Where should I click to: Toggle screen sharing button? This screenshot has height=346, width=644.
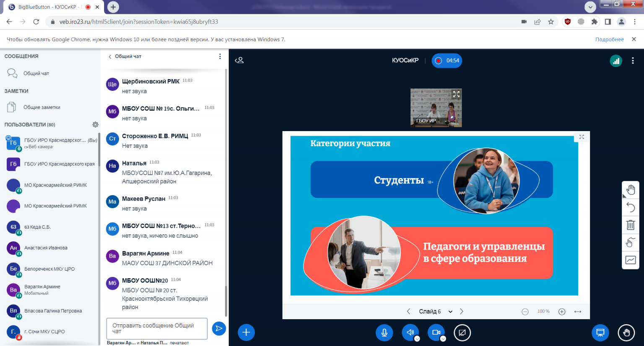click(462, 333)
